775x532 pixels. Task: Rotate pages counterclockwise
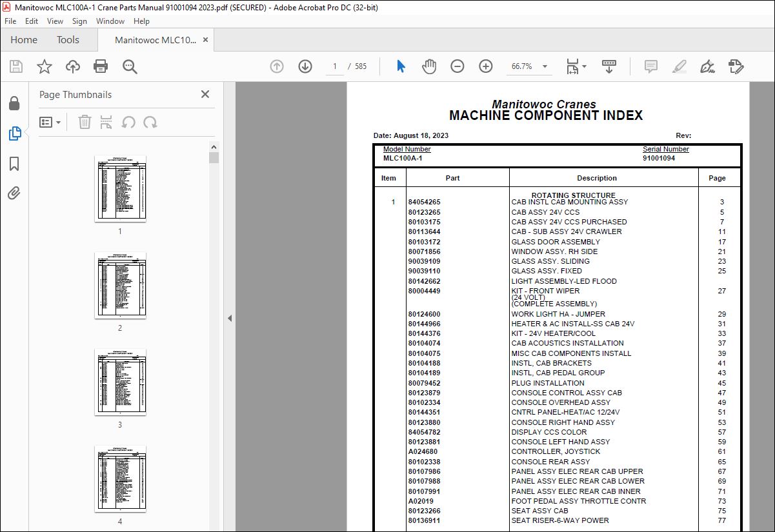point(128,122)
